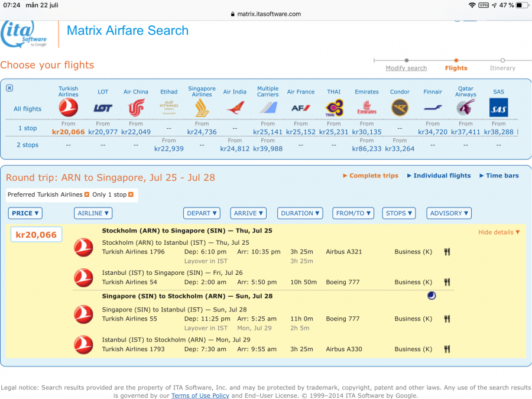532x399 pixels.
Task: Open the Terms of Use Policy link
Action: click(200, 395)
